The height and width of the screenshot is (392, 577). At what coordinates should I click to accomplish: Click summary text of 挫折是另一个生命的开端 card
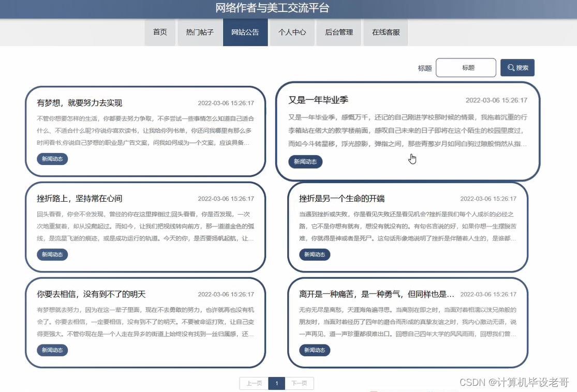coord(408,226)
